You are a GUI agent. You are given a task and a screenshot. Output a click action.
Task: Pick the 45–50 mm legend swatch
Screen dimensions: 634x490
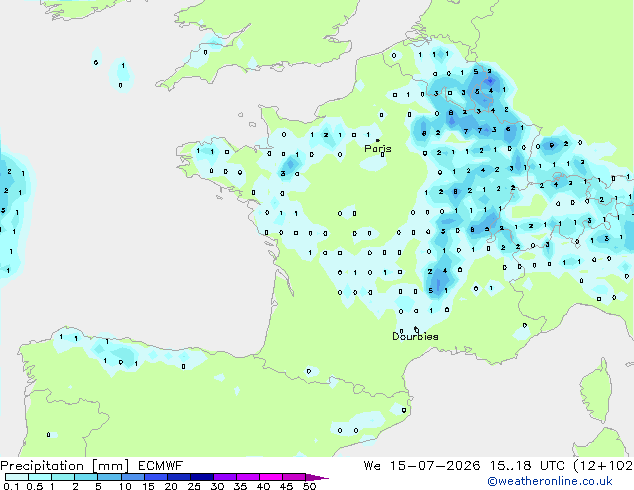[294, 477]
